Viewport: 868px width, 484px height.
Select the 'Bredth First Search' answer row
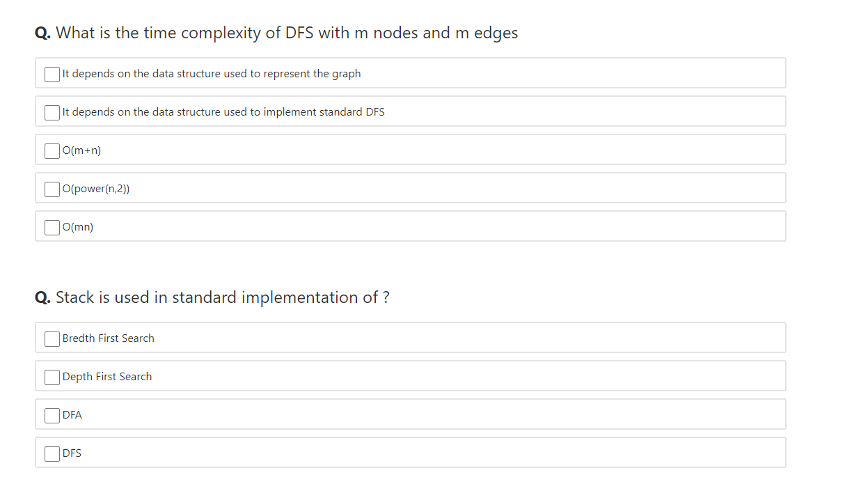[x=410, y=337]
